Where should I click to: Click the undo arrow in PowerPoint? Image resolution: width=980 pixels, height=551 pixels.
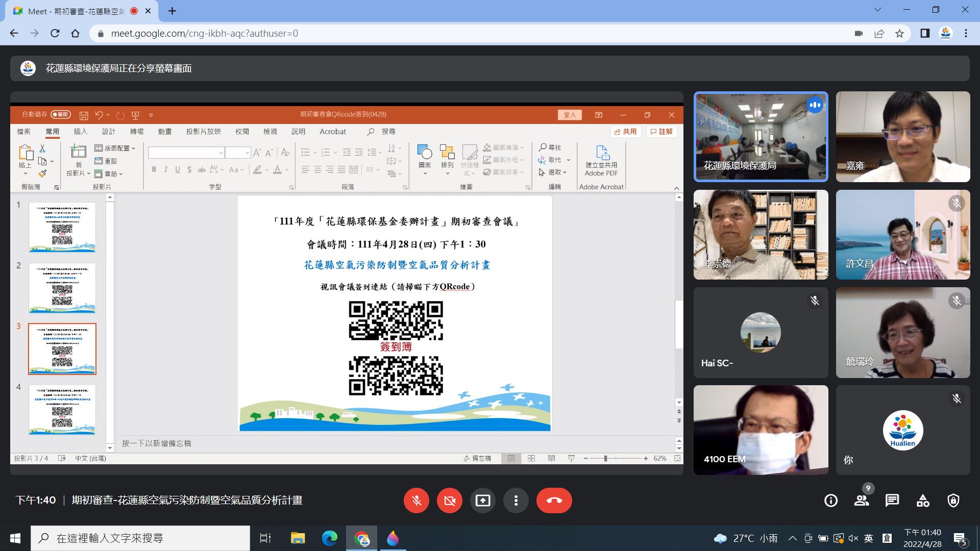[100, 115]
